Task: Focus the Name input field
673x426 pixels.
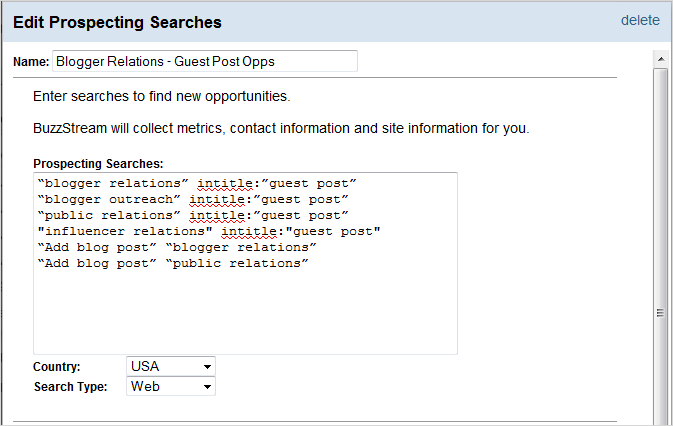Action: [205, 61]
